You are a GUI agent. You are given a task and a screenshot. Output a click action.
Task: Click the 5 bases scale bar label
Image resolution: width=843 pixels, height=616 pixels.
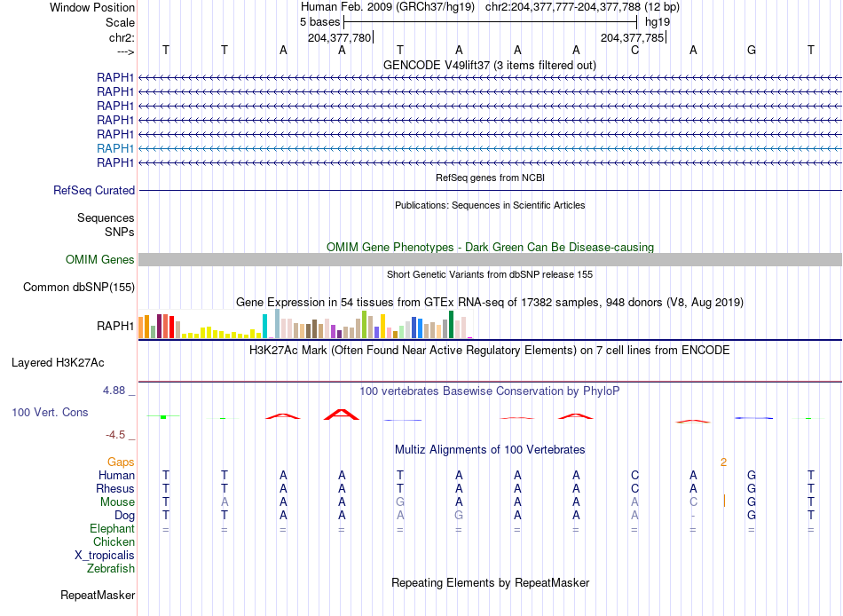(319, 22)
